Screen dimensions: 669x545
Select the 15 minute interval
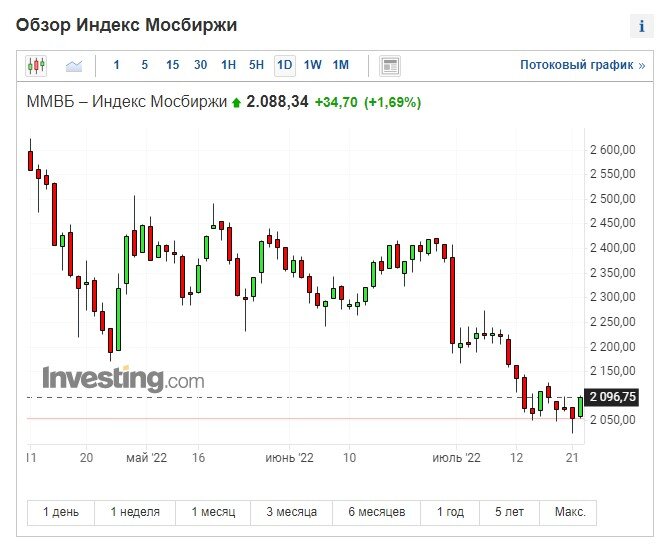[x=172, y=65]
